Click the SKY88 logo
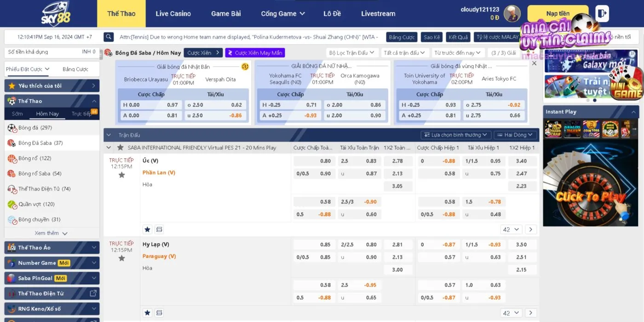 [56, 14]
